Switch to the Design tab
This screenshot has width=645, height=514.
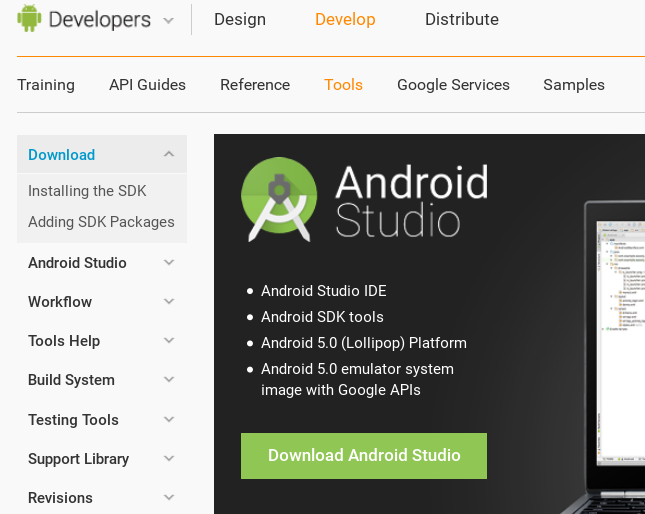[x=240, y=20]
